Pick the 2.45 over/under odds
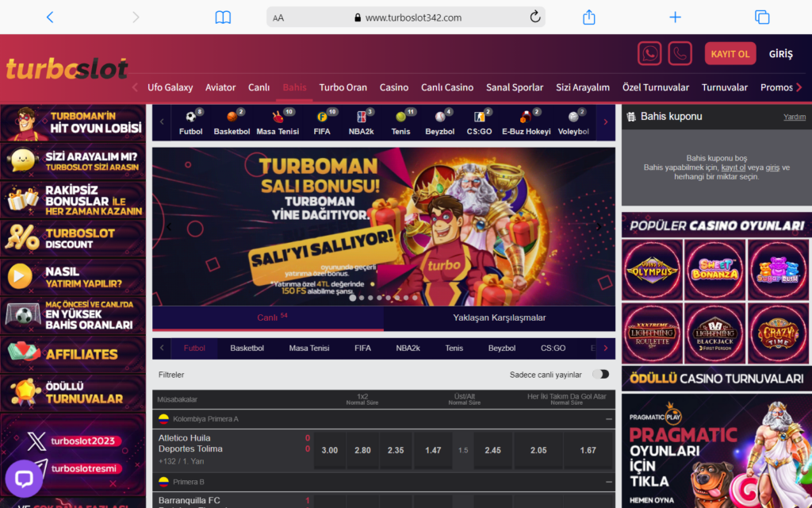The height and width of the screenshot is (508, 812). 492,451
